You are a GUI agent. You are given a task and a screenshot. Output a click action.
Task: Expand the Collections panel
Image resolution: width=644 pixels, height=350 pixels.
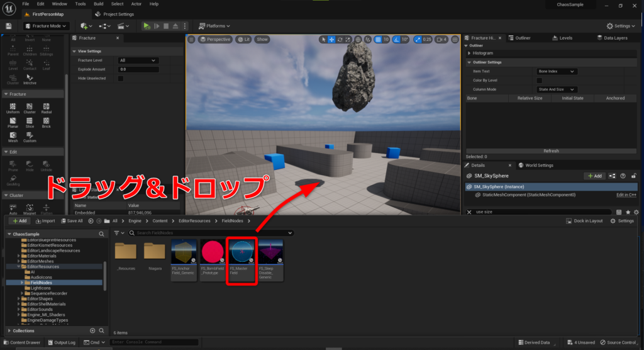[9, 330]
